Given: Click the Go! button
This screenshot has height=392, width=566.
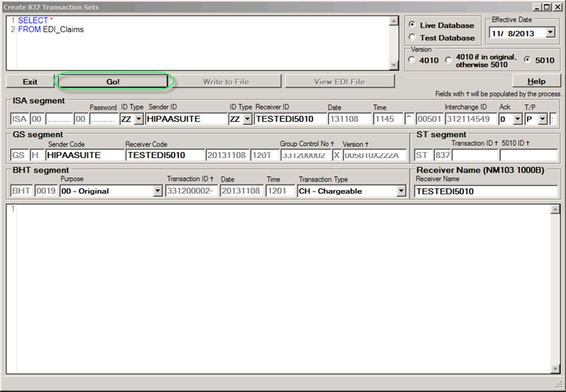Looking at the screenshot, I should [113, 82].
